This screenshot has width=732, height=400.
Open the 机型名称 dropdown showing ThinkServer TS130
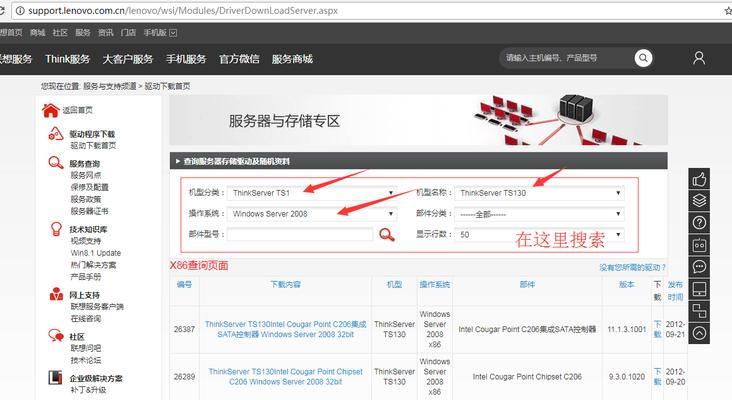[539, 193]
